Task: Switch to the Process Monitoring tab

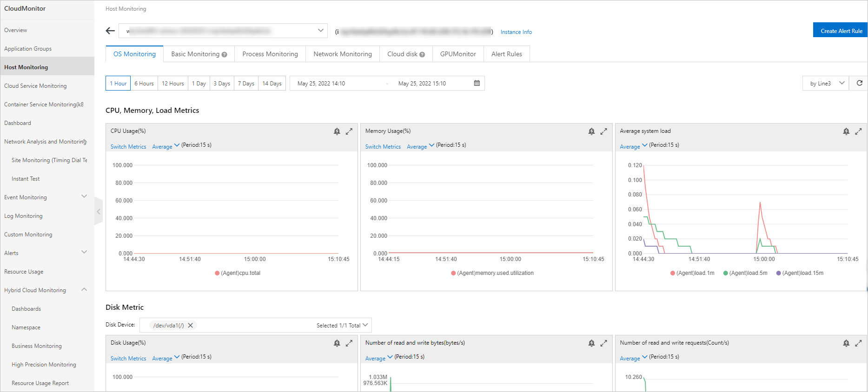Action: coord(270,54)
